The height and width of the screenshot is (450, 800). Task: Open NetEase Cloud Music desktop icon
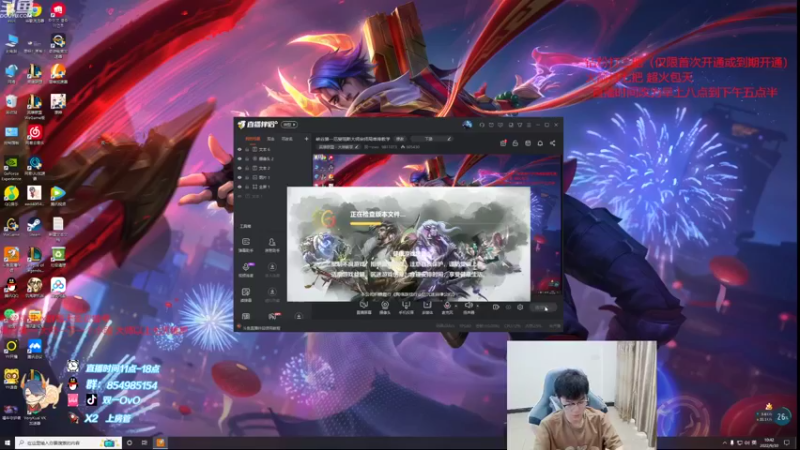35,135
